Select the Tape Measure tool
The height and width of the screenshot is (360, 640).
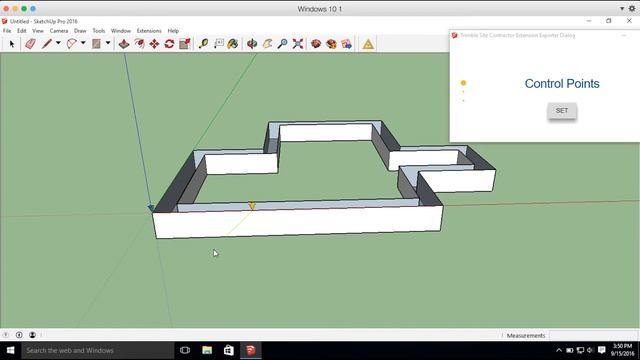tap(203, 44)
